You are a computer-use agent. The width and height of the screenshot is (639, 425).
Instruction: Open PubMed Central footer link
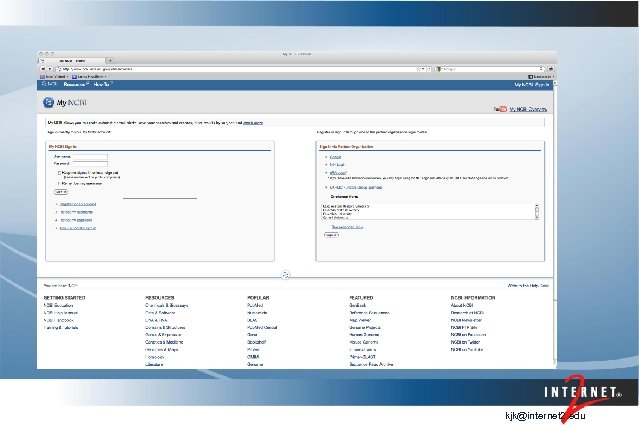click(x=262, y=328)
